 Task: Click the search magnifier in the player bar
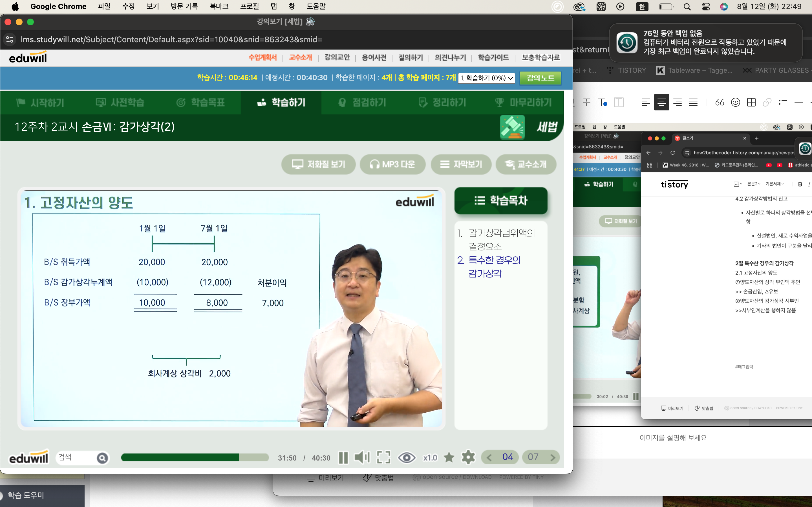102,458
